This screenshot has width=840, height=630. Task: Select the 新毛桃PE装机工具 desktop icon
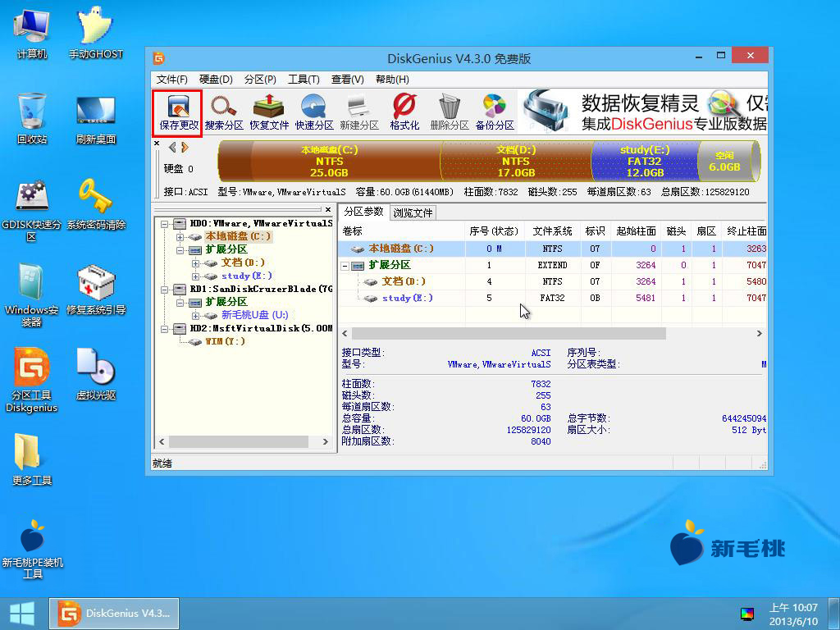pos(32,550)
